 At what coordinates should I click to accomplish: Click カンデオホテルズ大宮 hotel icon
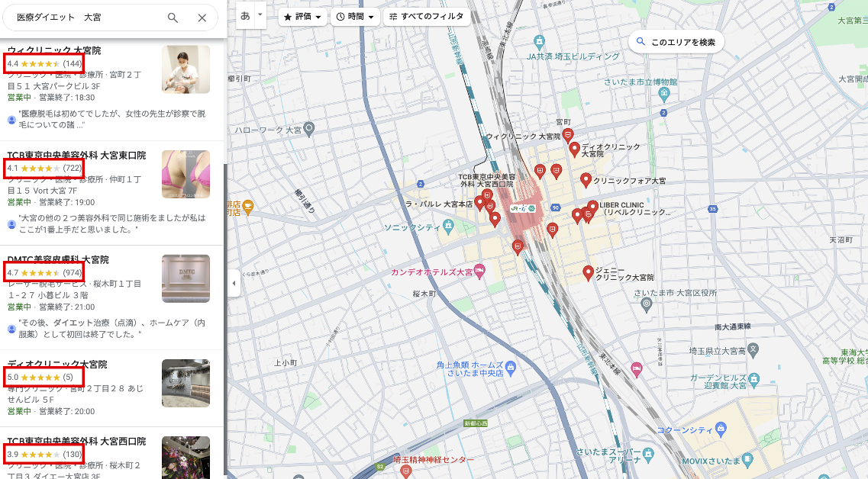pyautogui.click(x=479, y=271)
